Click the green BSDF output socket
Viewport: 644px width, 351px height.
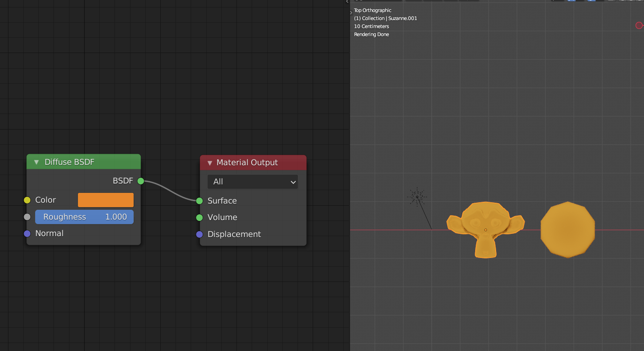141,181
